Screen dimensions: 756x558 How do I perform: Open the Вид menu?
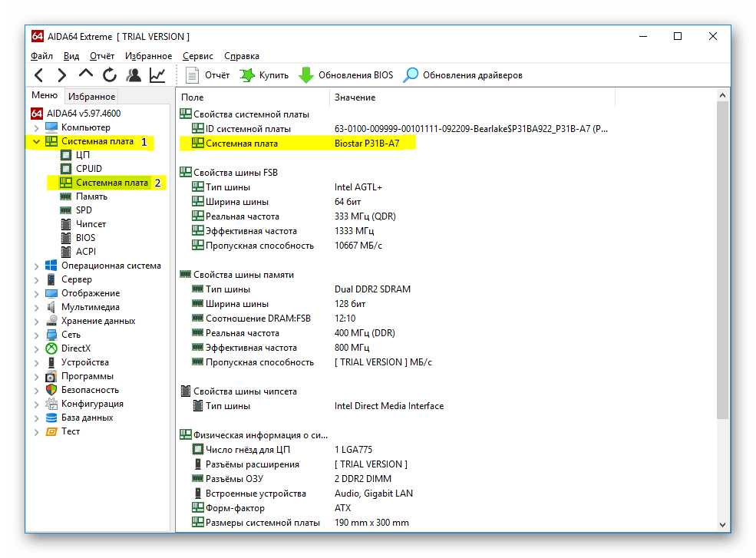[71, 56]
